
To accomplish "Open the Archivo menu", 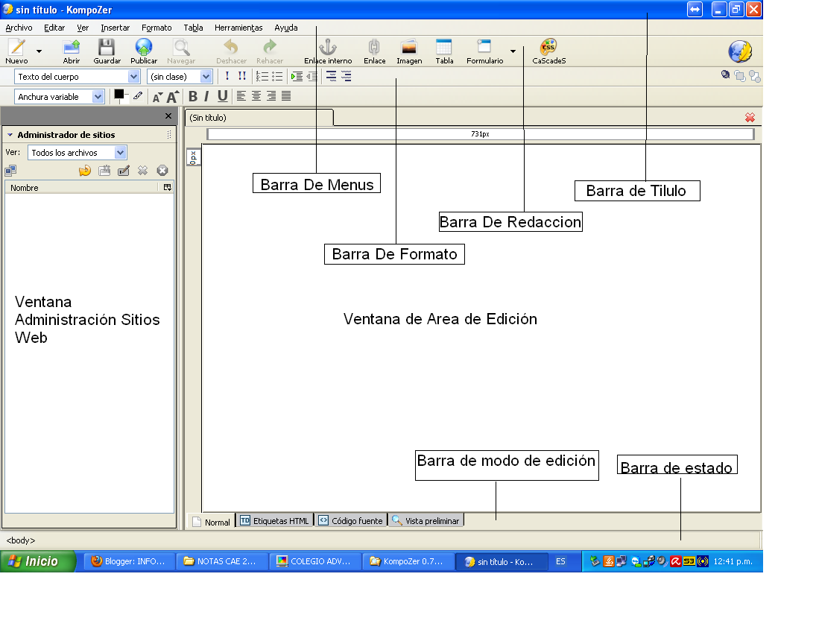I will point(19,28).
